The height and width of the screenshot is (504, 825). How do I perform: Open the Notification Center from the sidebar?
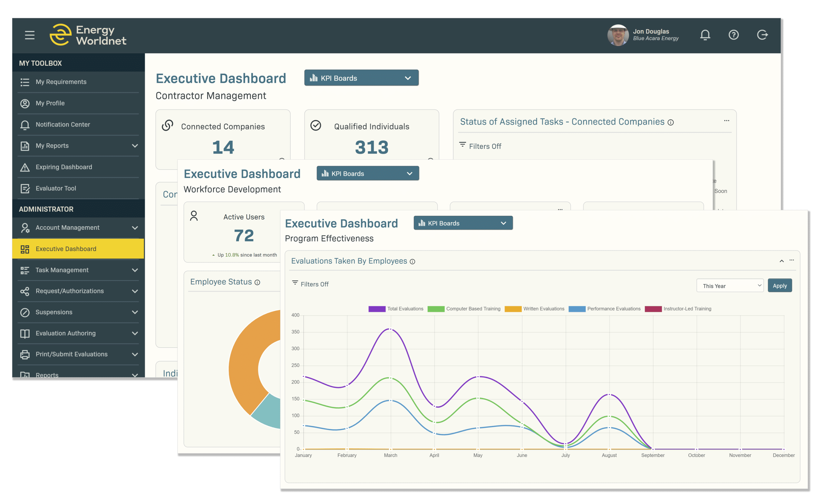63,124
